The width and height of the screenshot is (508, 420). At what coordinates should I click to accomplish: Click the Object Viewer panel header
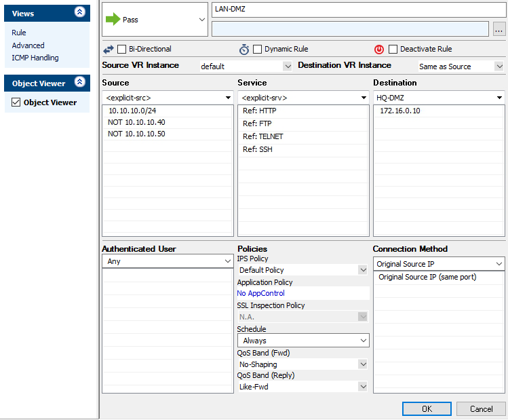click(47, 83)
